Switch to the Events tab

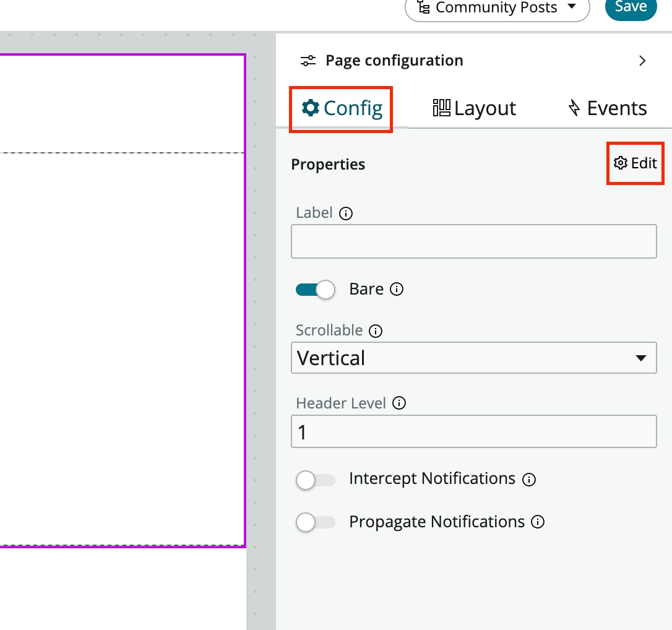tap(607, 108)
